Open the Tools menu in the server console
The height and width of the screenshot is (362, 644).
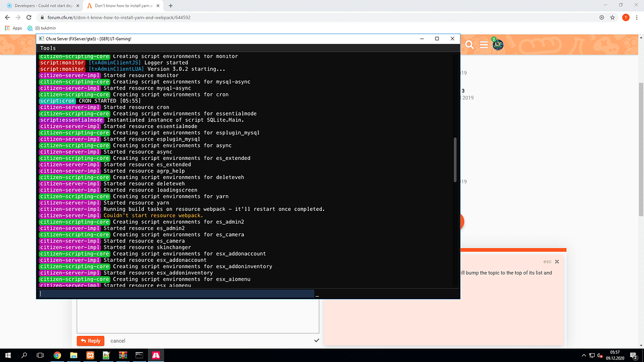[47, 48]
